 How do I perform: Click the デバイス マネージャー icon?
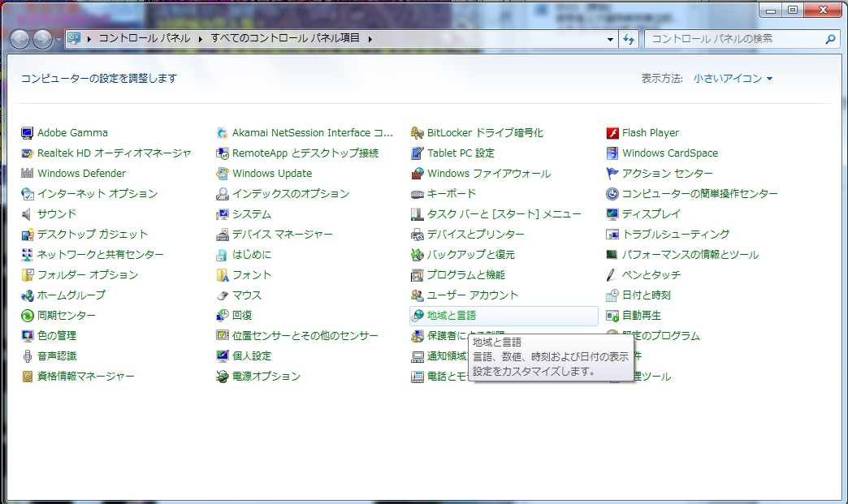point(223,235)
